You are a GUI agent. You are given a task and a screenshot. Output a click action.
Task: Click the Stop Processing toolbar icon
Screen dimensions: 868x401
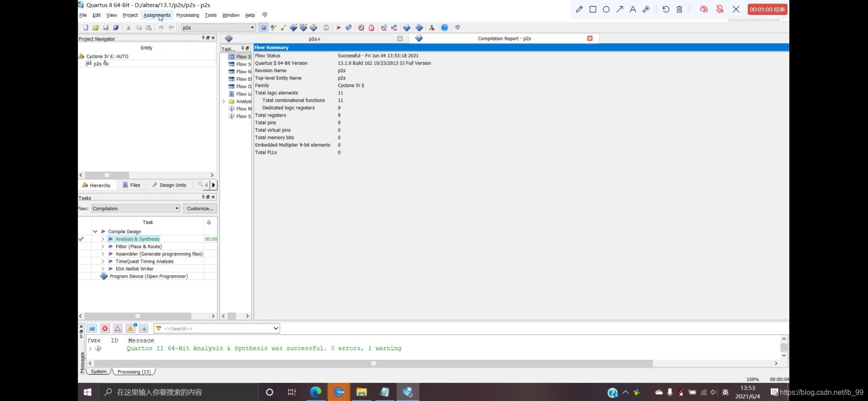(x=326, y=28)
